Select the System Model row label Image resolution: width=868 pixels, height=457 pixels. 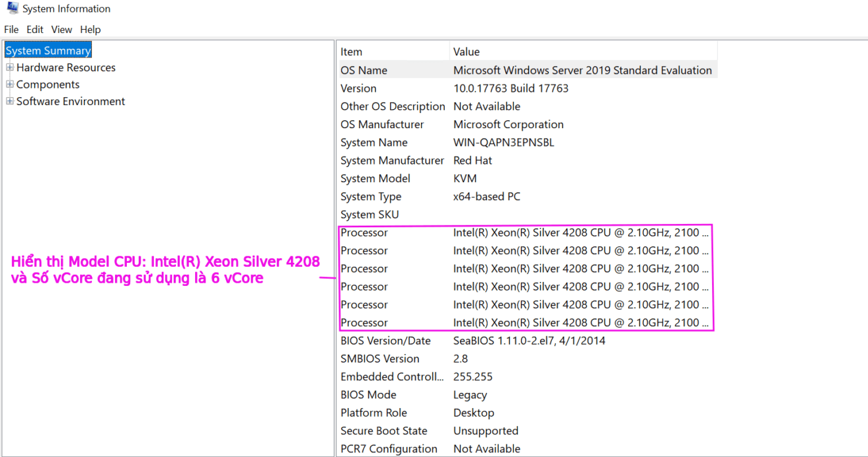pos(375,178)
